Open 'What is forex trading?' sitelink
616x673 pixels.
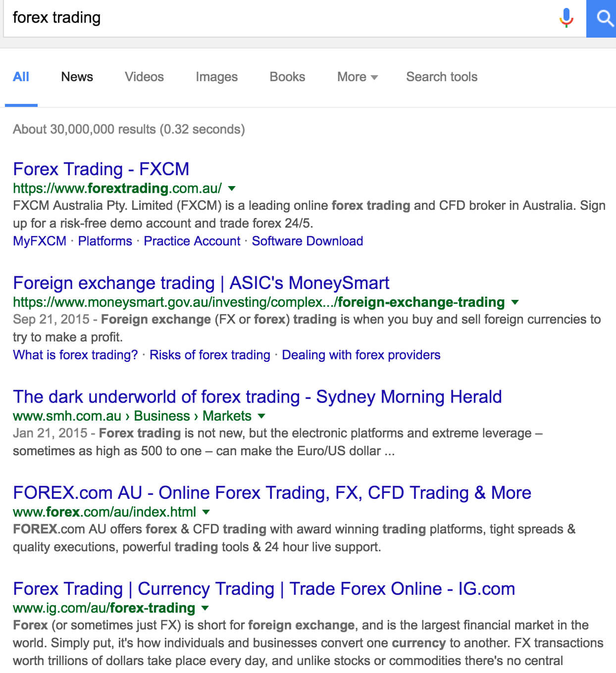(75, 355)
